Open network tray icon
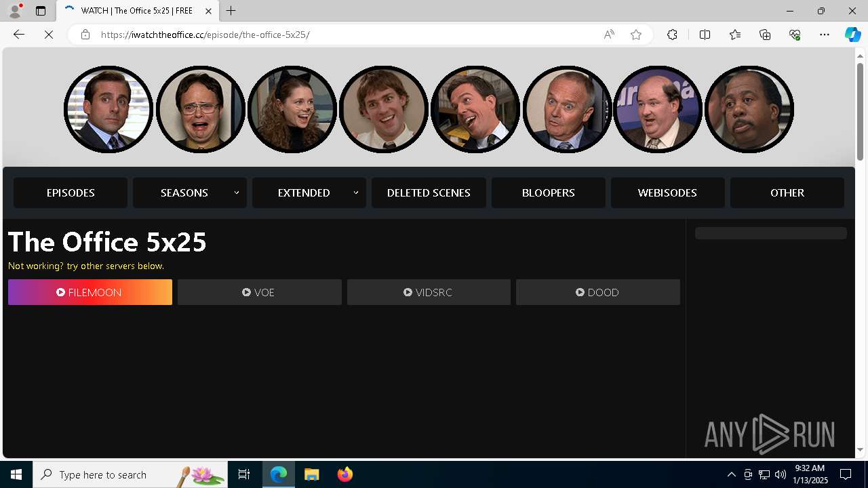Image resolution: width=868 pixels, height=488 pixels. pyautogui.click(x=764, y=474)
